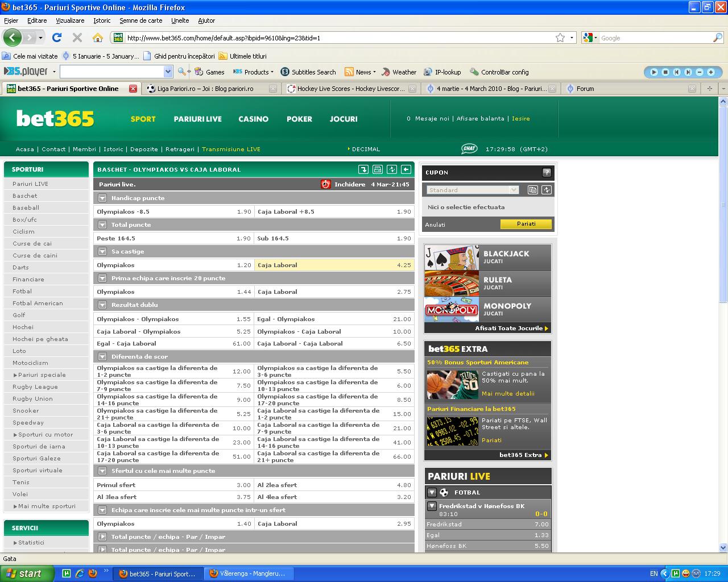Open a new browser tab with plus icon
728x582 pixels.
(x=709, y=89)
